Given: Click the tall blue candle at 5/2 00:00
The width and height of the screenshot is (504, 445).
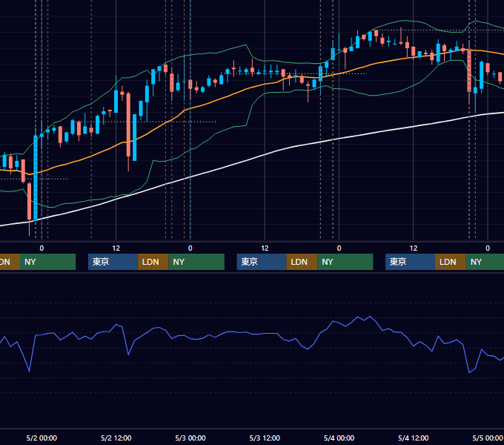Looking at the screenshot, I should pyautogui.click(x=36, y=178).
